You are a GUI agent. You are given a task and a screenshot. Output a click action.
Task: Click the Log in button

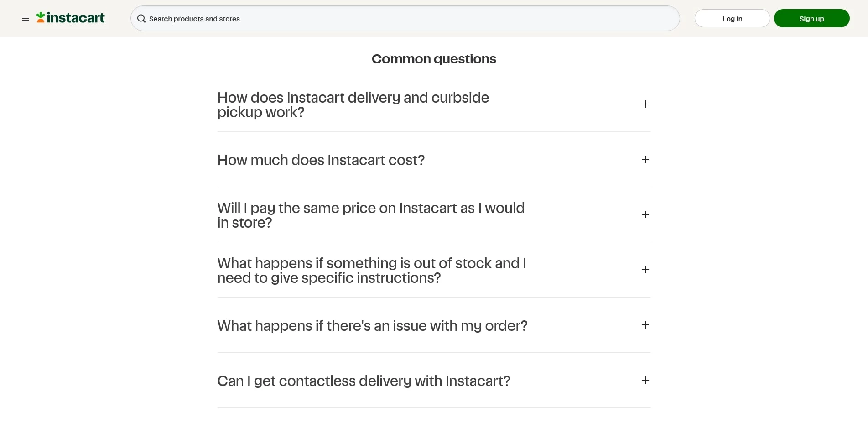click(732, 18)
